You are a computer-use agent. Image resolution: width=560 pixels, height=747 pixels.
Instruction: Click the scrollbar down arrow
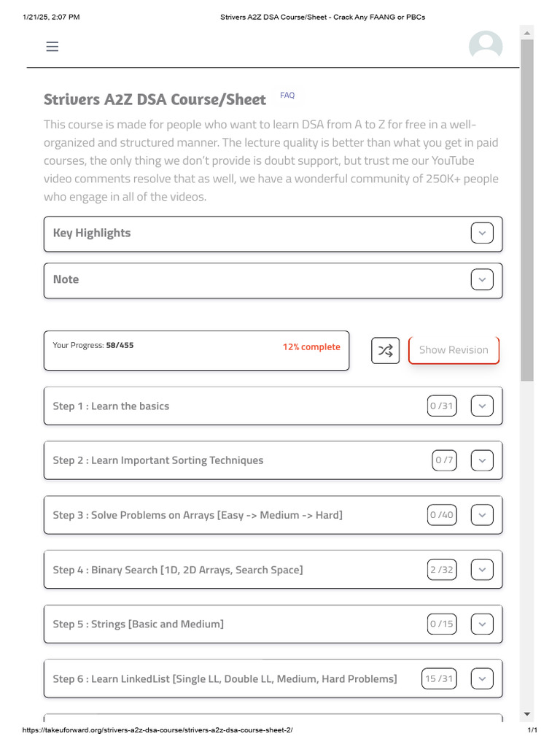(x=527, y=713)
